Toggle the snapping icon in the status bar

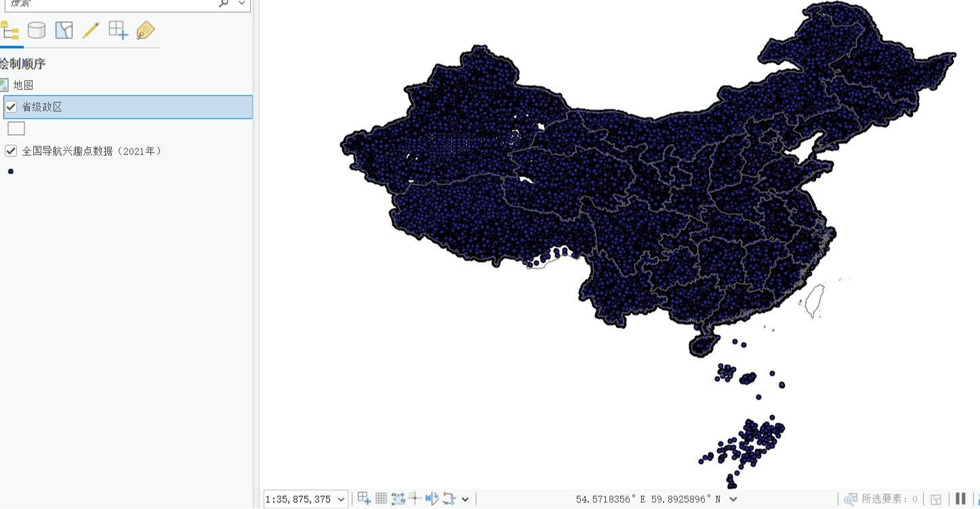click(x=364, y=499)
